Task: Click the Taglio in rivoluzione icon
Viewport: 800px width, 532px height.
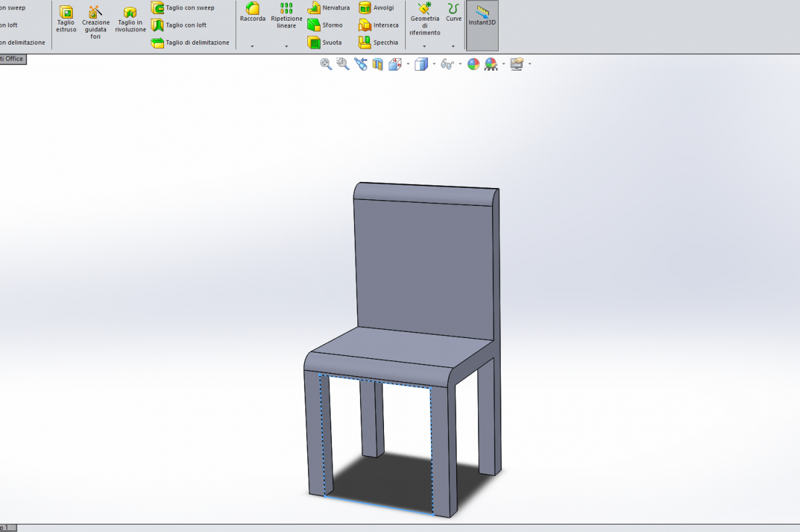Action: point(130,20)
